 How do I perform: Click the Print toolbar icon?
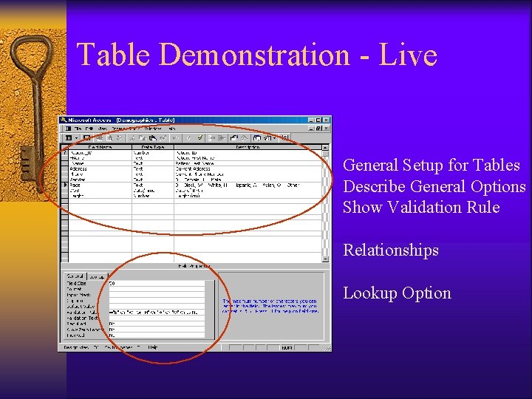point(100,137)
